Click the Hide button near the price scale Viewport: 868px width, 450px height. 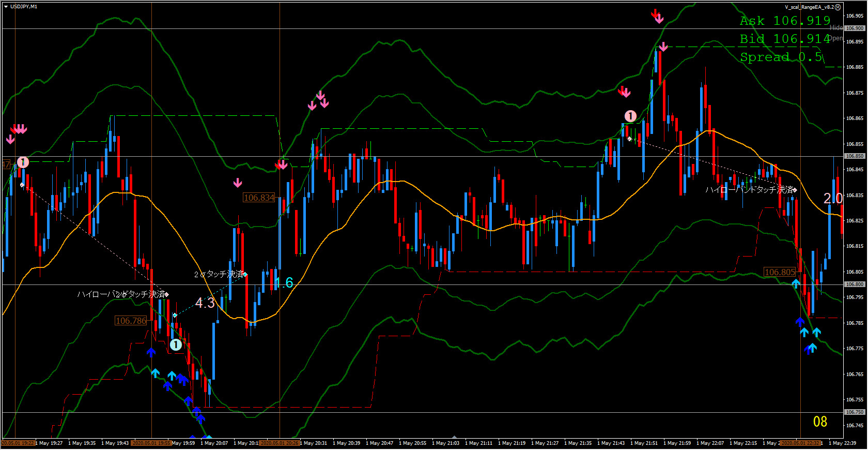(836, 28)
